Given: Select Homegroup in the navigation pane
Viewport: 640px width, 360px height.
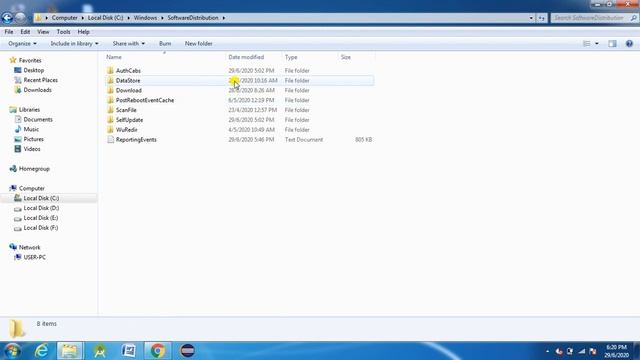Looking at the screenshot, I should point(34,169).
